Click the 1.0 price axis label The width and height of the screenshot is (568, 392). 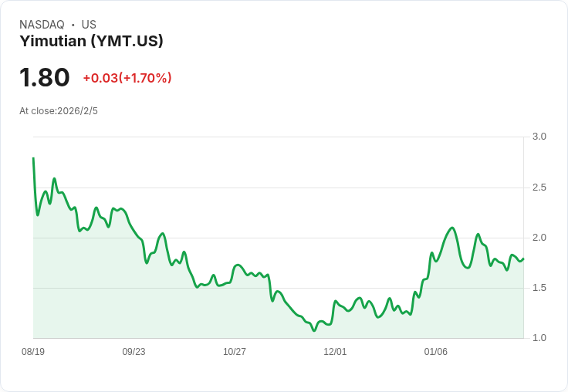pyautogui.click(x=539, y=338)
